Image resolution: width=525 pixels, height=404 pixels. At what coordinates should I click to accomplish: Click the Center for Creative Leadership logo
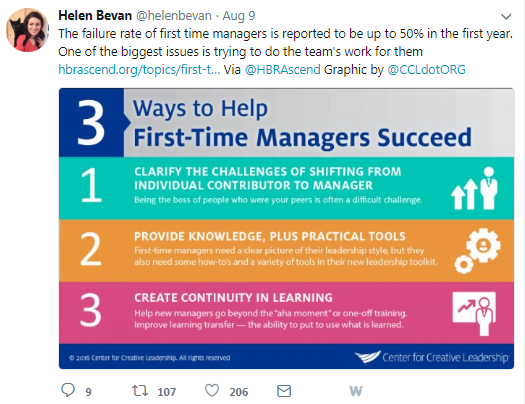[432, 357]
